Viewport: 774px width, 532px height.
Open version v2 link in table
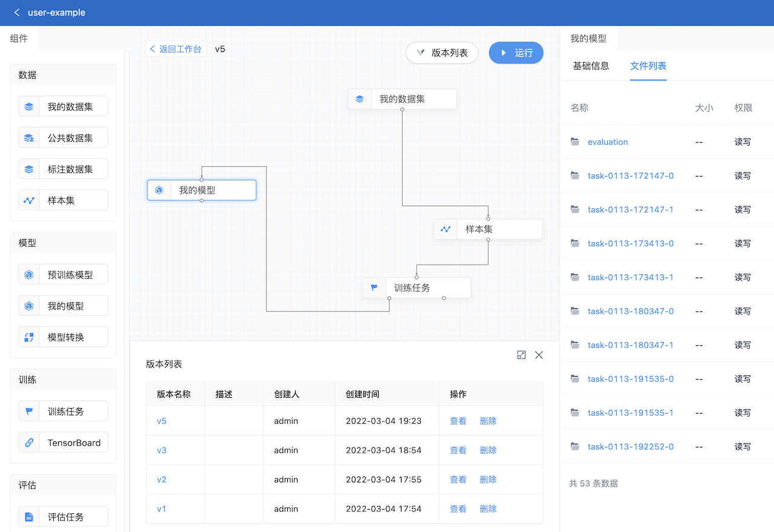[x=161, y=479]
